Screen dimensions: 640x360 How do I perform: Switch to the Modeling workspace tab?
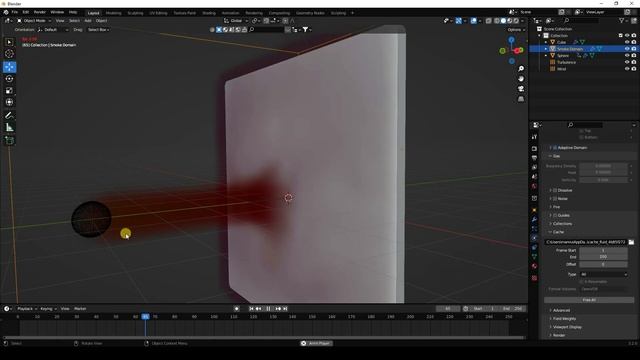[113, 13]
